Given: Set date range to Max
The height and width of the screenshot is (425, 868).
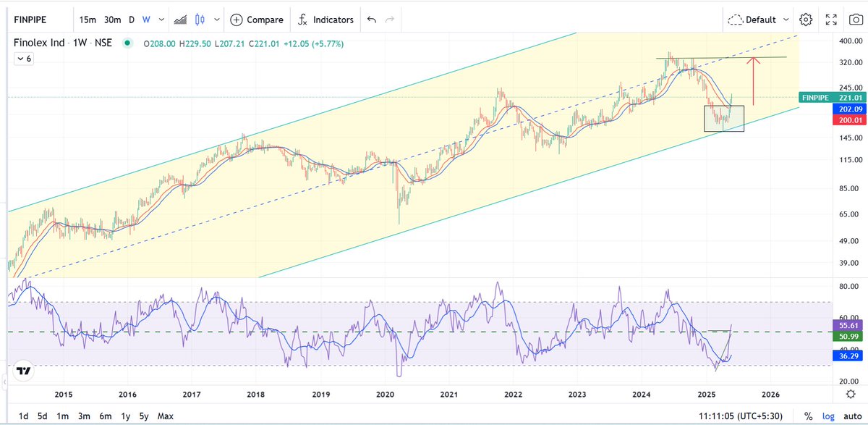Looking at the screenshot, I should (x=166, y=416).
